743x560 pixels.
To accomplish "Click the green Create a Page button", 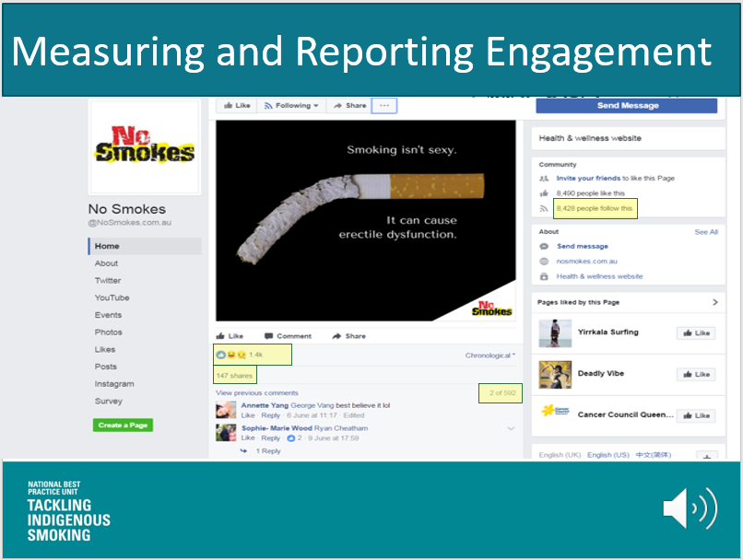I will (x=123, y=426).
